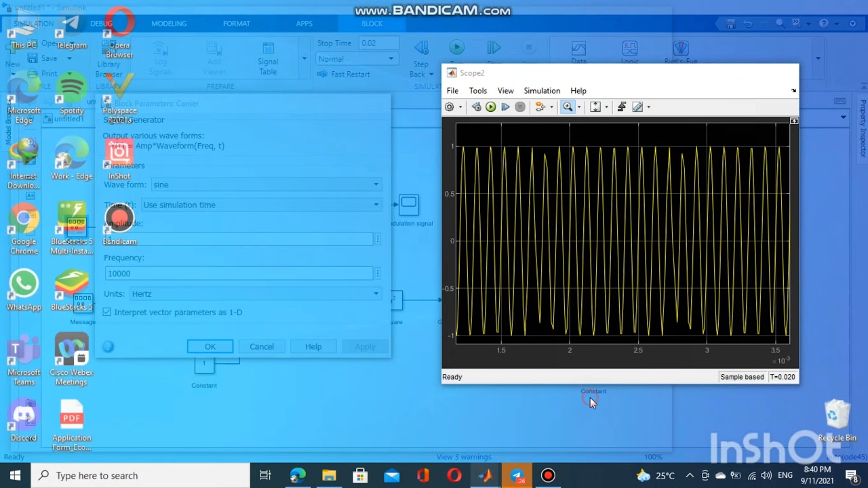Expand scale axes dropdown arrow in Scope2

606,107
